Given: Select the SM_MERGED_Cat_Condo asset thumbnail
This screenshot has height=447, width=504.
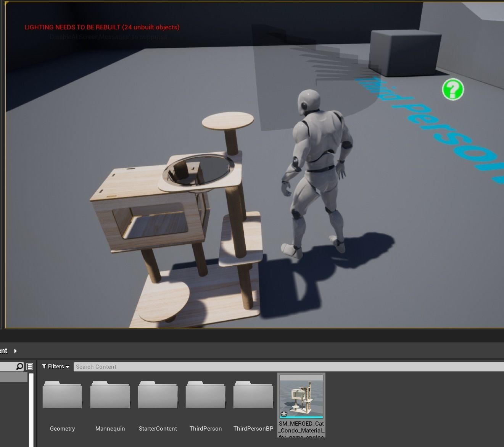Looking at the screenshot, I should click(301, 396).
